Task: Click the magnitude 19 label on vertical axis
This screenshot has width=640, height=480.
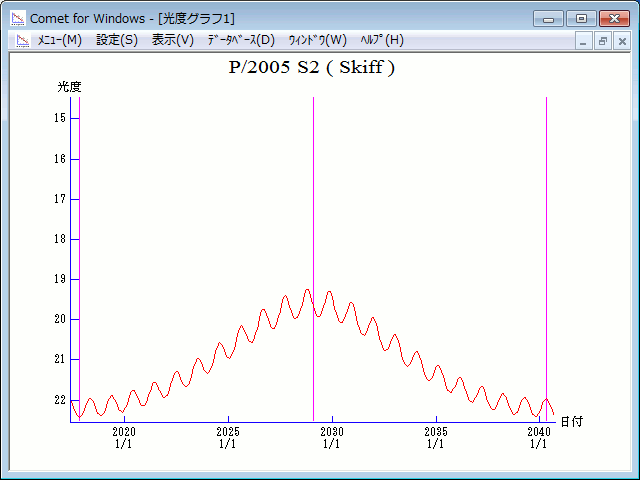Action: 60,279
